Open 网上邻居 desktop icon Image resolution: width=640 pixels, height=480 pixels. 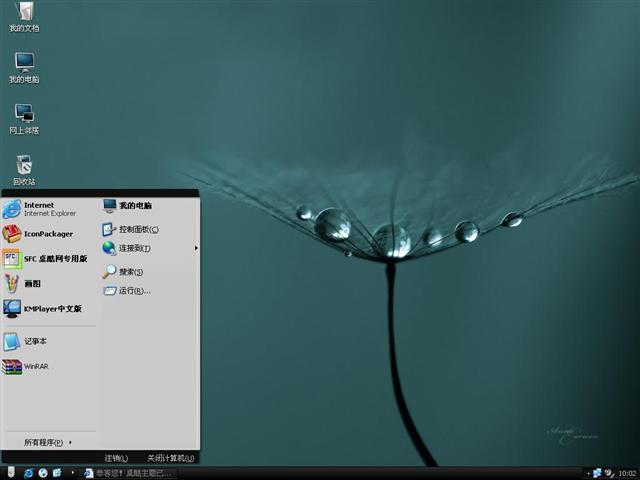pos(24,116)
